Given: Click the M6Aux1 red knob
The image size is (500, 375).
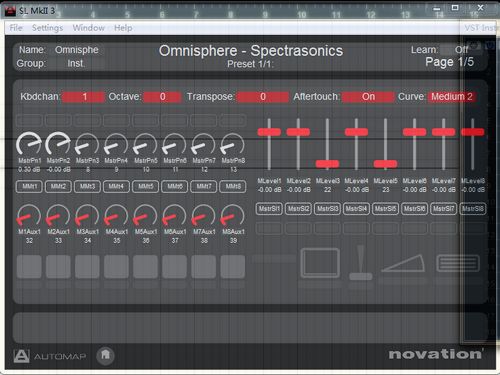Looking at the screenshot, I should click(174, 216).
